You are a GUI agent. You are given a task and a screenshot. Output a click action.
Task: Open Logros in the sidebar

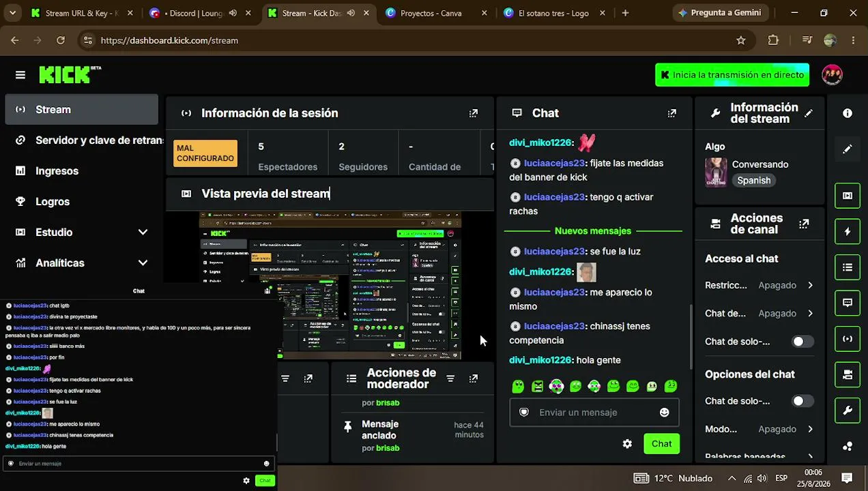point(82,202)
